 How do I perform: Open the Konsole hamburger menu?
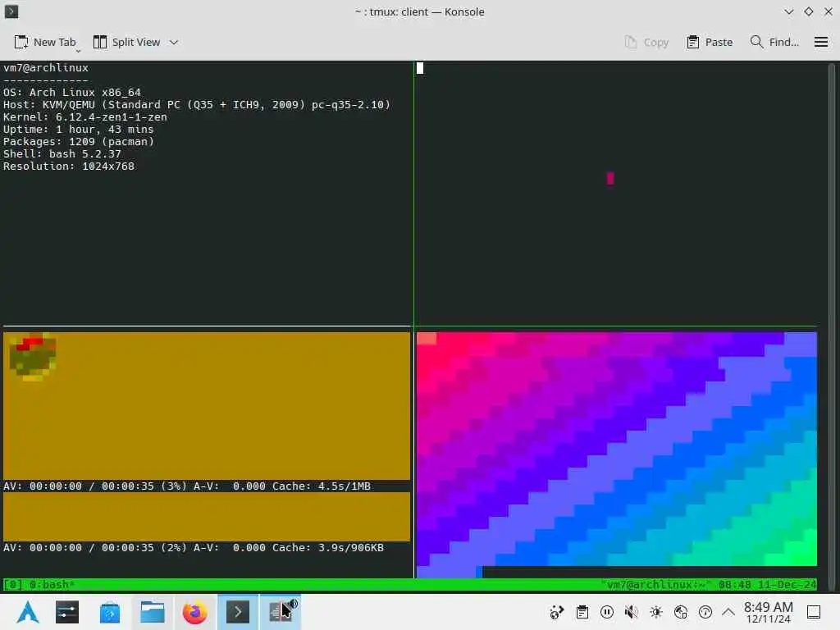pos(820,42)
